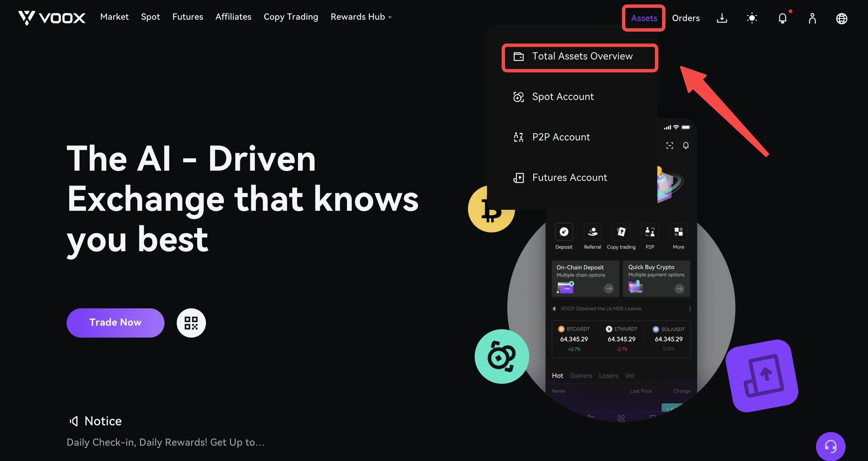Click the Notice speaker icon
This screenshot has width=868, height=461.
(x=74, y=421)
